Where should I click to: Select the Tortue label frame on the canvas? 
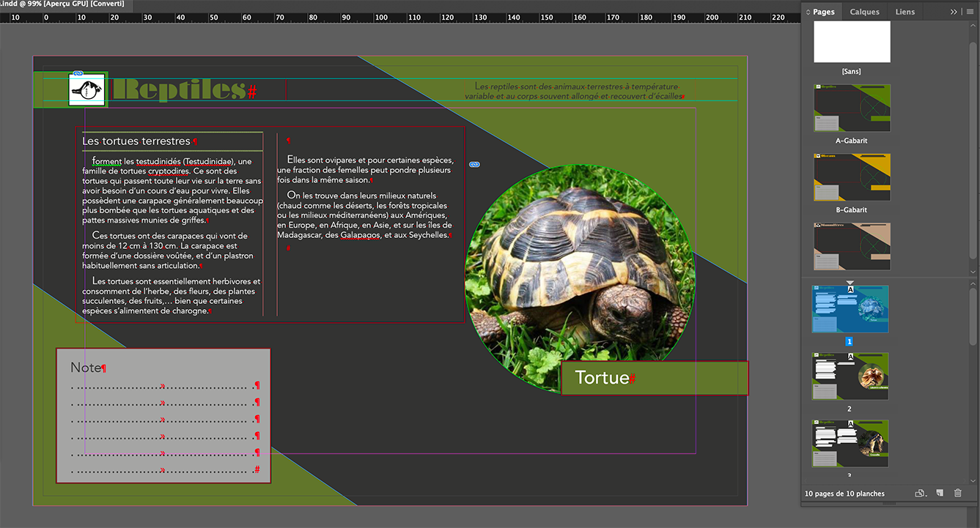point(655,378)
